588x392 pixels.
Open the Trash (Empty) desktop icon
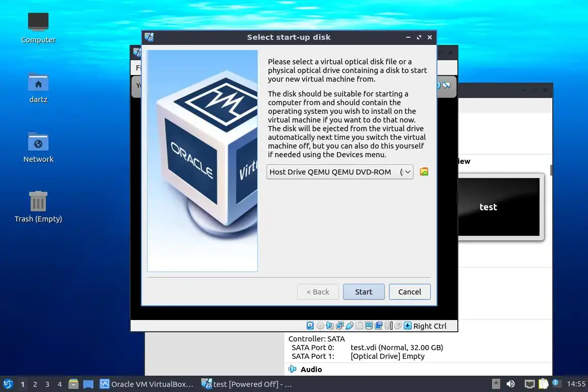tap(38, 207)
